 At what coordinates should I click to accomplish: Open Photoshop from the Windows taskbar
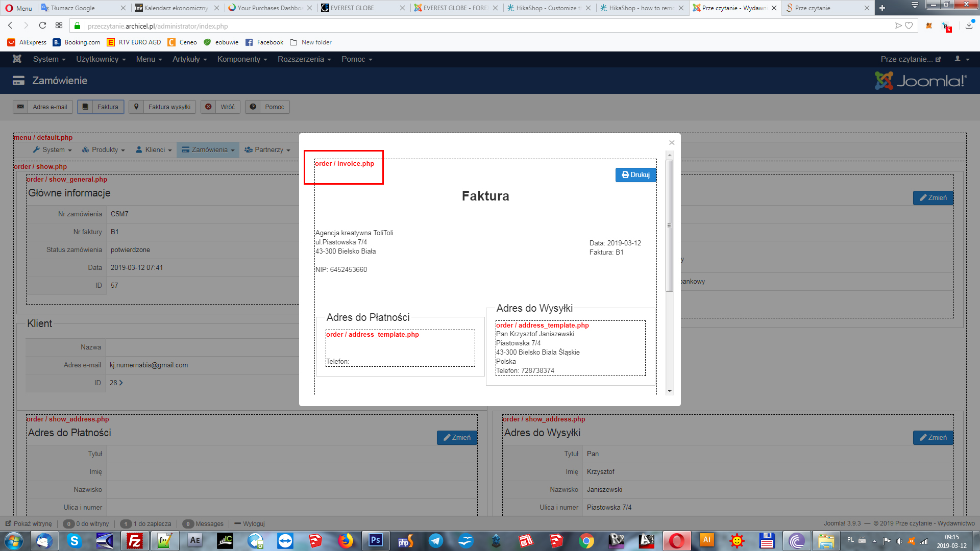pos(376,540)
